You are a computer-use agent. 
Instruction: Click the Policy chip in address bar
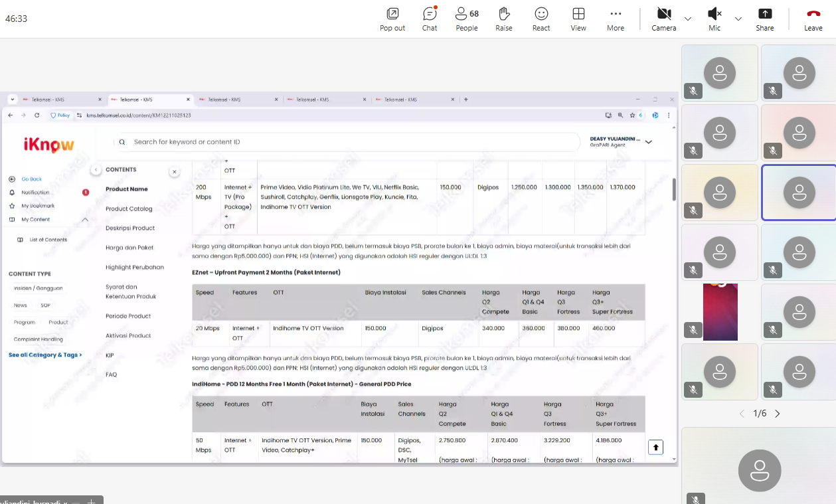[60, 115]
